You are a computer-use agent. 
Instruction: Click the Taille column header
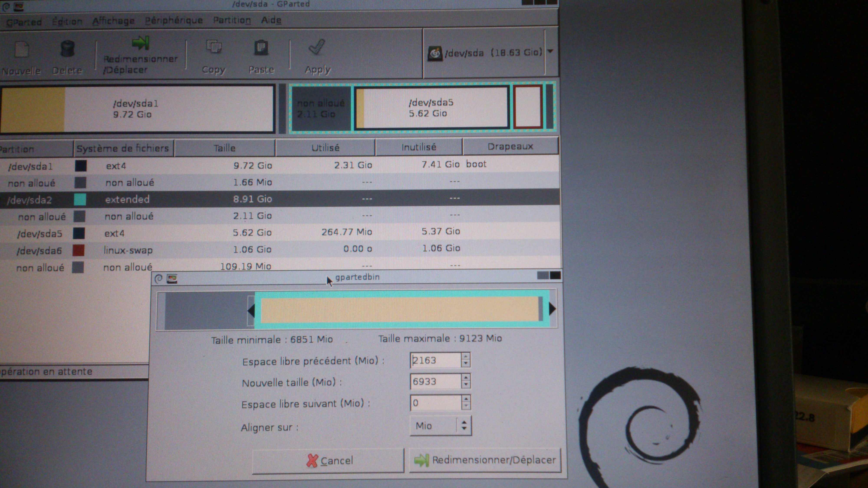coord(225,148)
